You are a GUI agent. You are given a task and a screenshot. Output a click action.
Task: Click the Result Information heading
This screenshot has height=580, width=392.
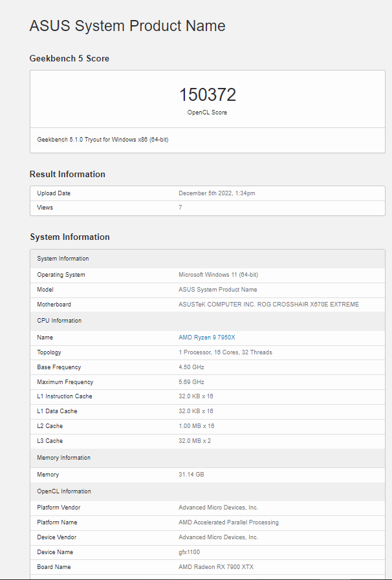(x=67, y=174)
